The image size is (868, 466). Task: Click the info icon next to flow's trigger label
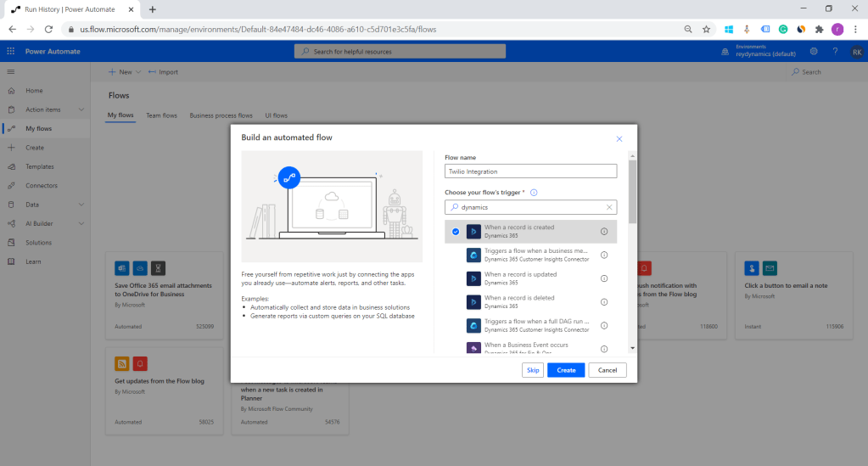[x=534, y=193]
